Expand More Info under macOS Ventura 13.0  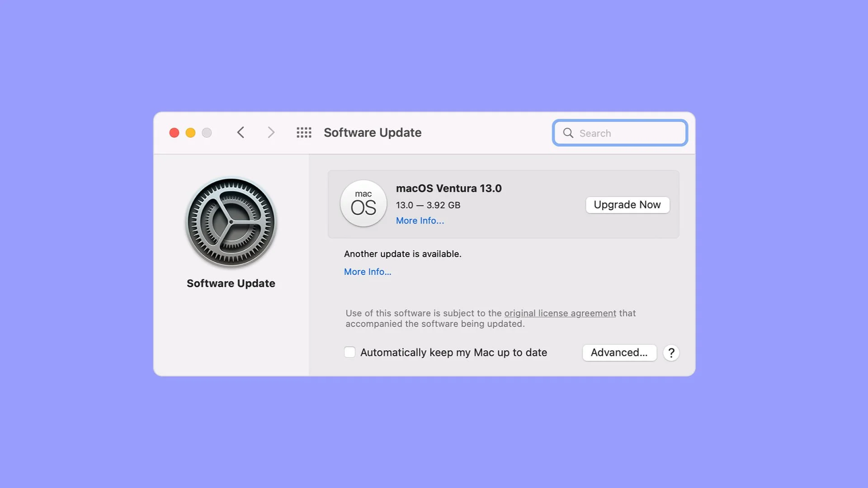point(420,221)
